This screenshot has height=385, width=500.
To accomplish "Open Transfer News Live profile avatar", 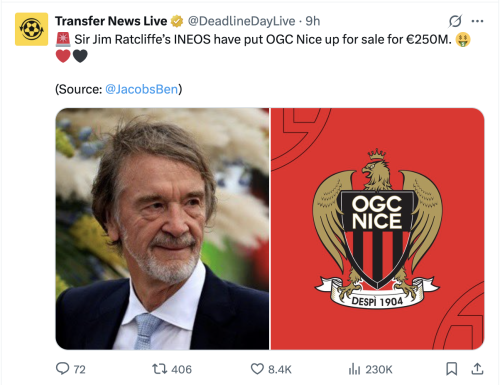I will click(31, 29).
